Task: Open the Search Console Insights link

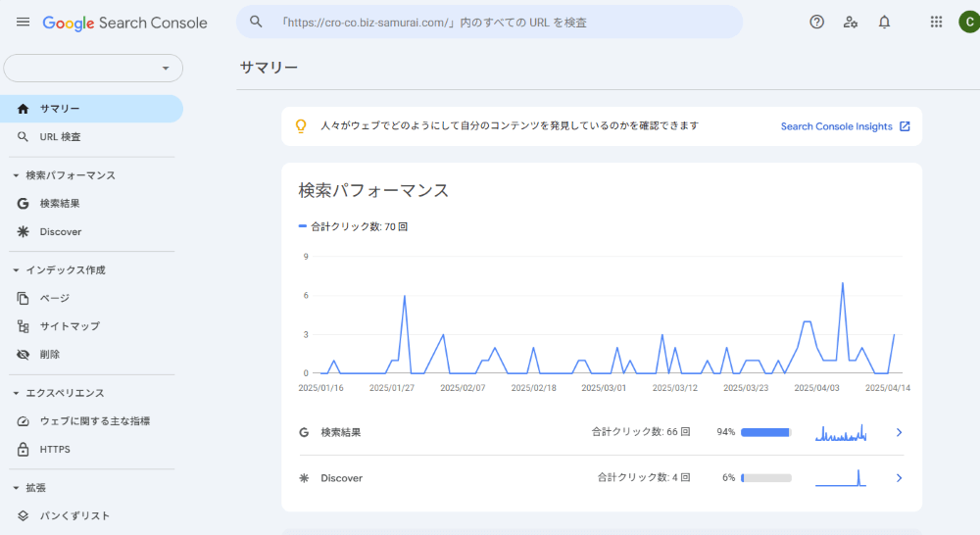Action: pyautogui.click(x=836, y=126)
